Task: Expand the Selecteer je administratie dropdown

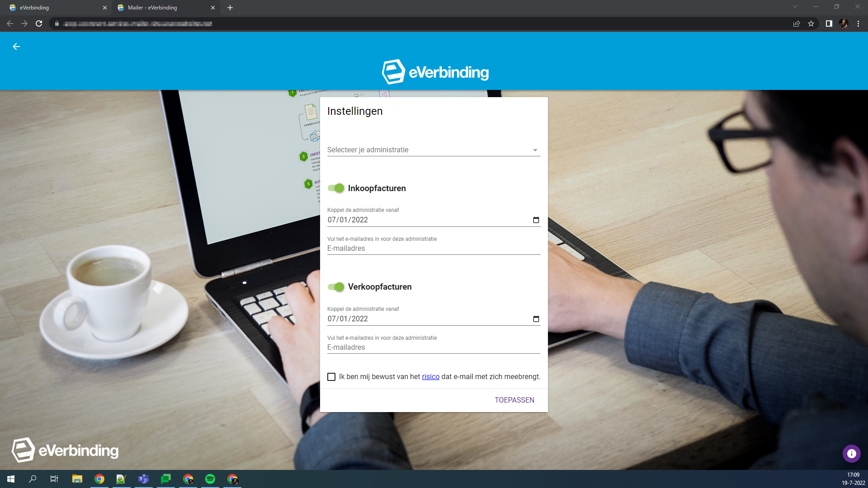Action: click(x=434, y=150)
